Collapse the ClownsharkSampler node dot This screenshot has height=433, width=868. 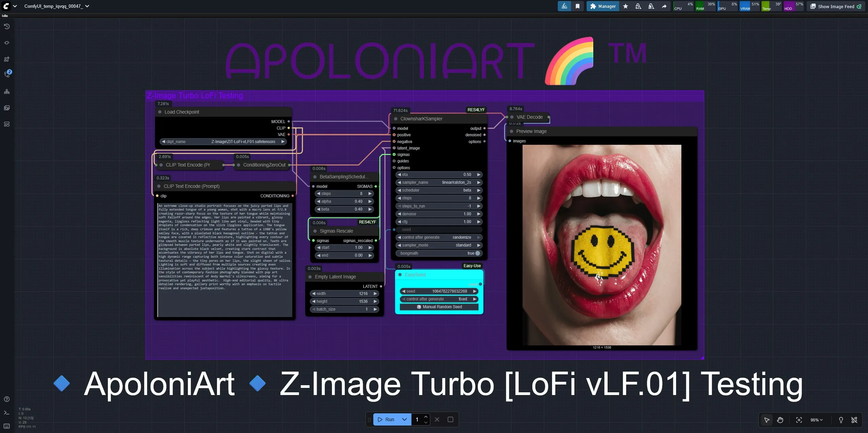[x=396, y=119]
